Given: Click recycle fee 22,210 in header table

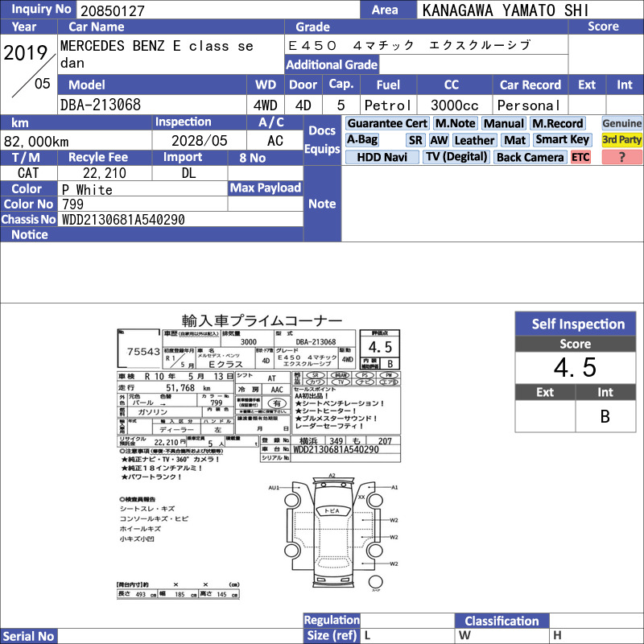Looking at the screenshot, I should coord(105,173).
